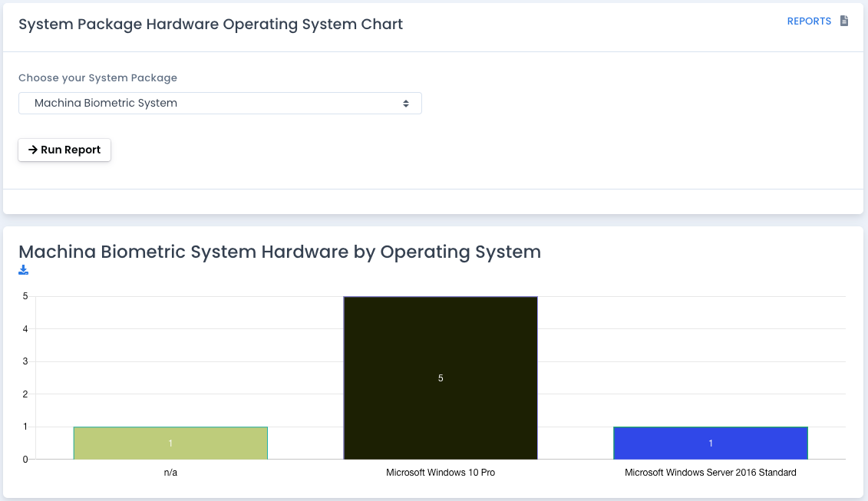Screen dimensions: 868x501
Task: Download the chart via the download icon
Action: point(23,269)
